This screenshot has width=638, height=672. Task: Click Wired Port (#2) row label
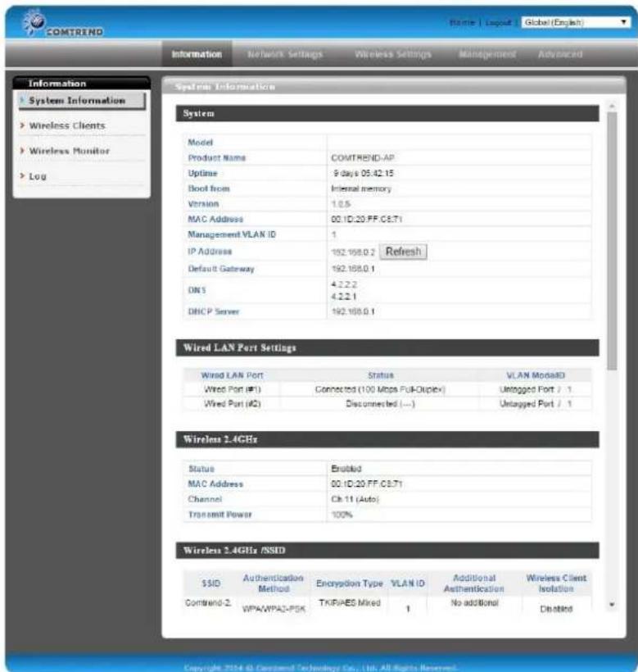coord(233,404)
